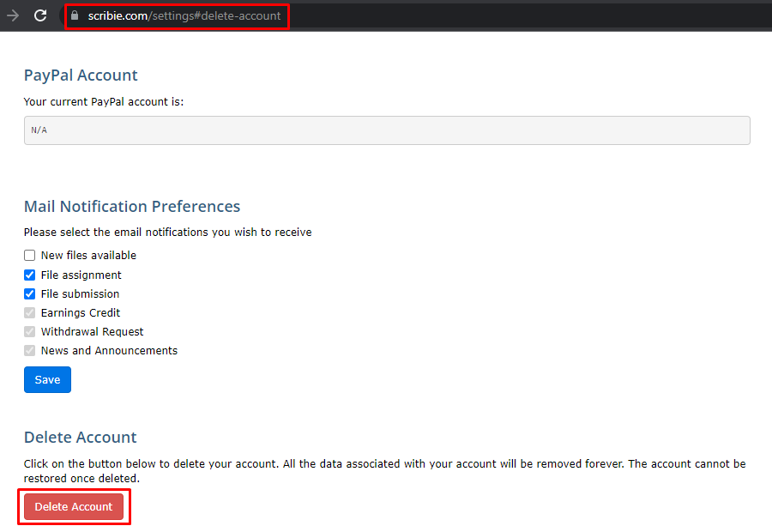This screenshot has height=532, width=772.
Task: Click 'Your current PayPal account is:' text
Action: (x=104, y=102)
